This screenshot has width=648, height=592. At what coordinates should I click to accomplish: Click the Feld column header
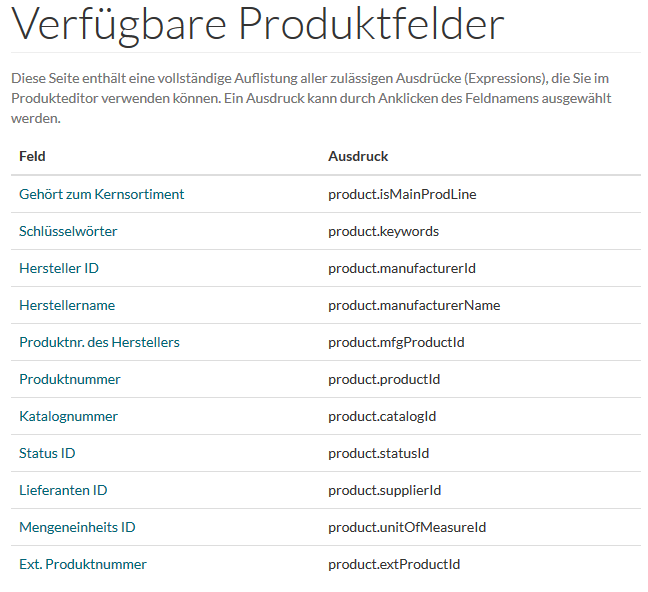[x=32, y=157]
